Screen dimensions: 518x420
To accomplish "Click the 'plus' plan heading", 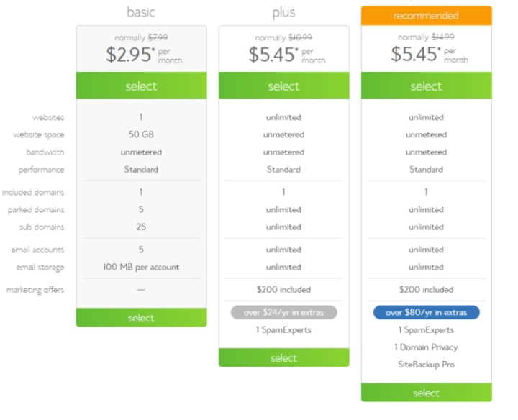I will [x=283, y=13].
